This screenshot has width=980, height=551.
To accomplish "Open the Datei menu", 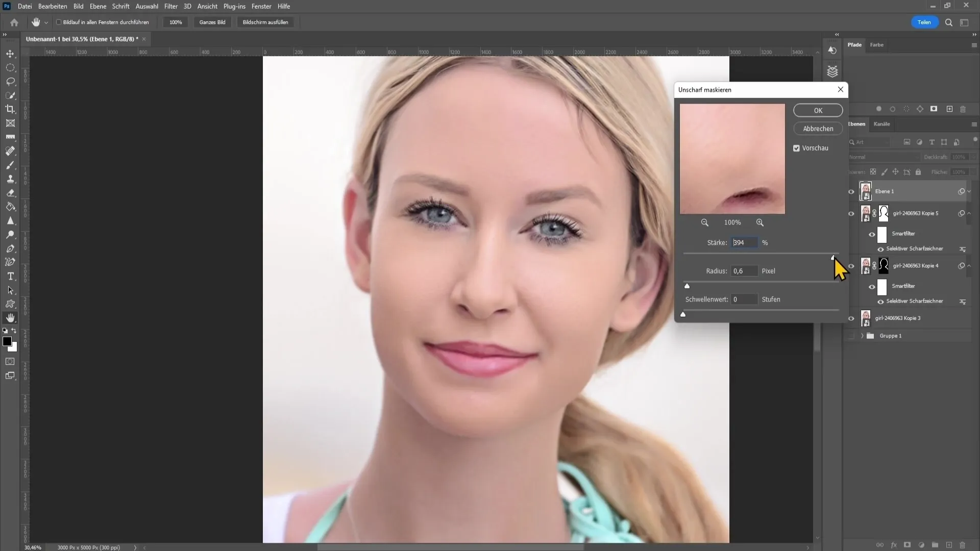I will 24,6.
